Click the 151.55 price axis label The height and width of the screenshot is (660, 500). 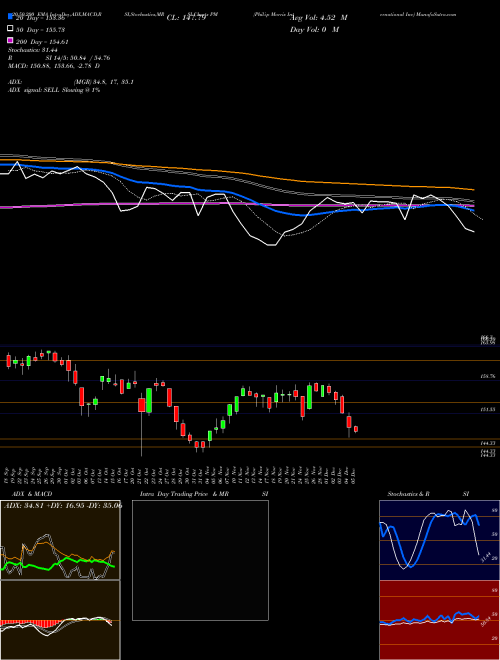[x=487, y=409]
